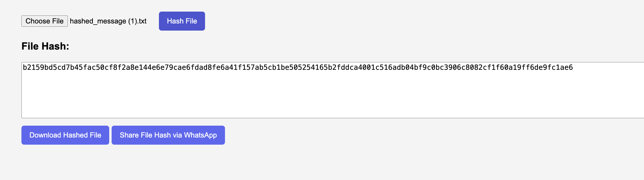
Task: Click the Hash File button
Action: [182, 21]
